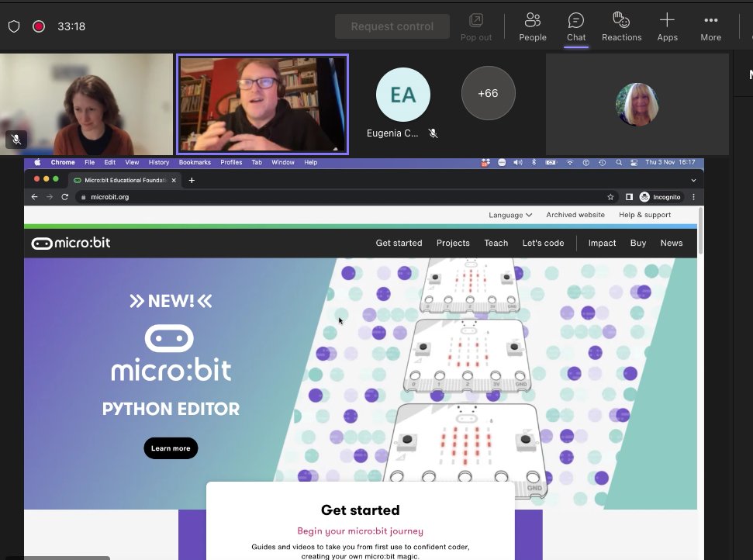Show the +66 additional participants
Viewport: 753px width, 560px height.
488,93
